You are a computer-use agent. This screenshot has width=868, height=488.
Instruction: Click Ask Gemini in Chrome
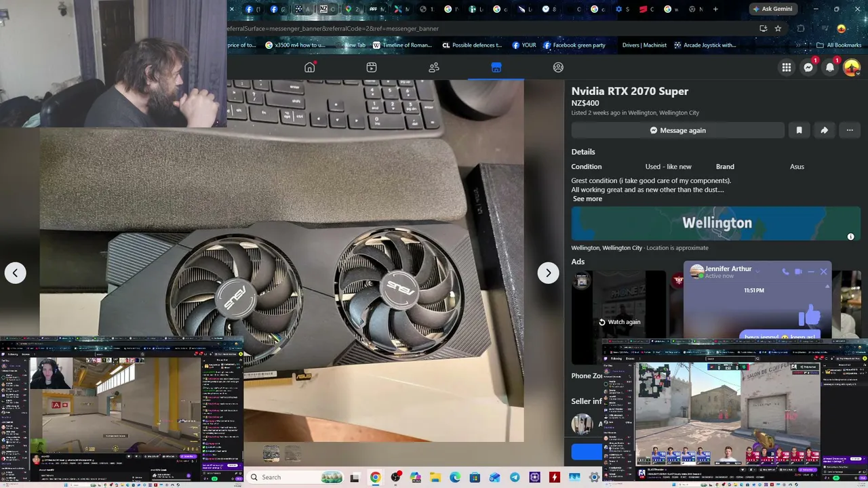[x=772, y=9]
